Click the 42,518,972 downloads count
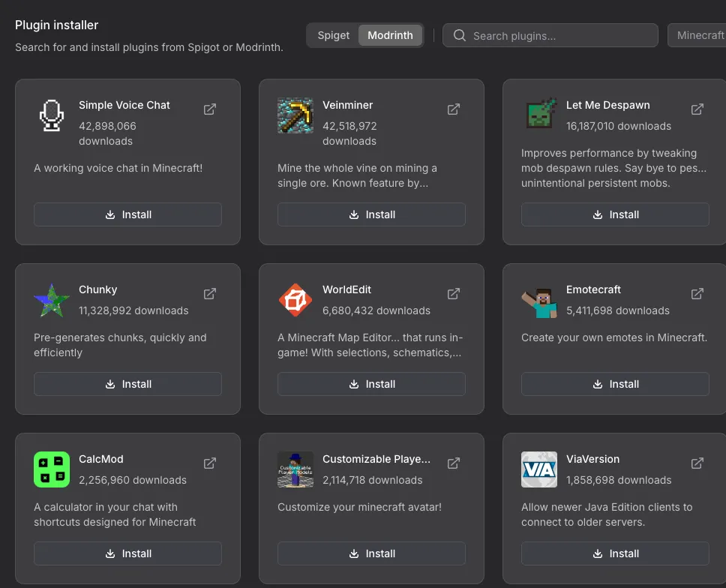726x588 pixels. [x=349, y=133]
